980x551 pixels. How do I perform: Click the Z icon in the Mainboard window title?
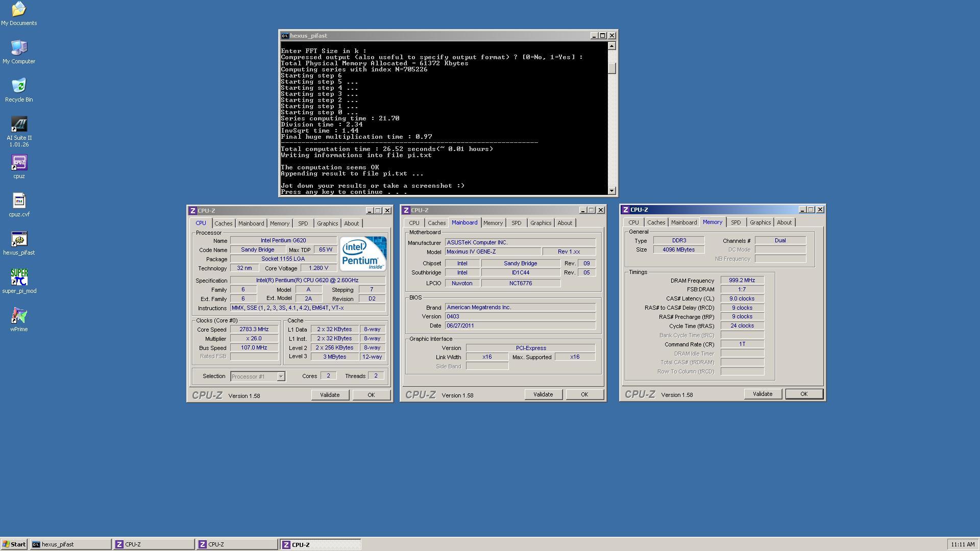point(406,210)
